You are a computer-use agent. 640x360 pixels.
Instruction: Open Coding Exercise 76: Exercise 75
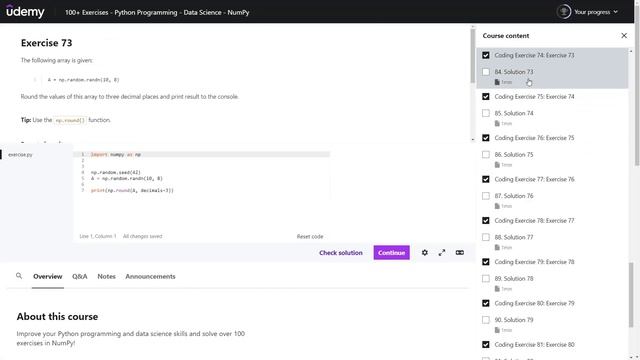(x=534, y=138)
